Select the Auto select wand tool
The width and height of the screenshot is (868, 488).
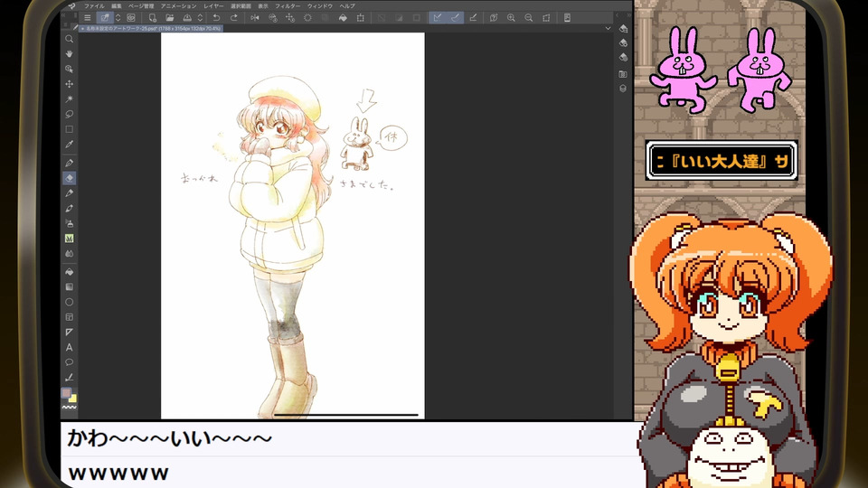point(70,99)
